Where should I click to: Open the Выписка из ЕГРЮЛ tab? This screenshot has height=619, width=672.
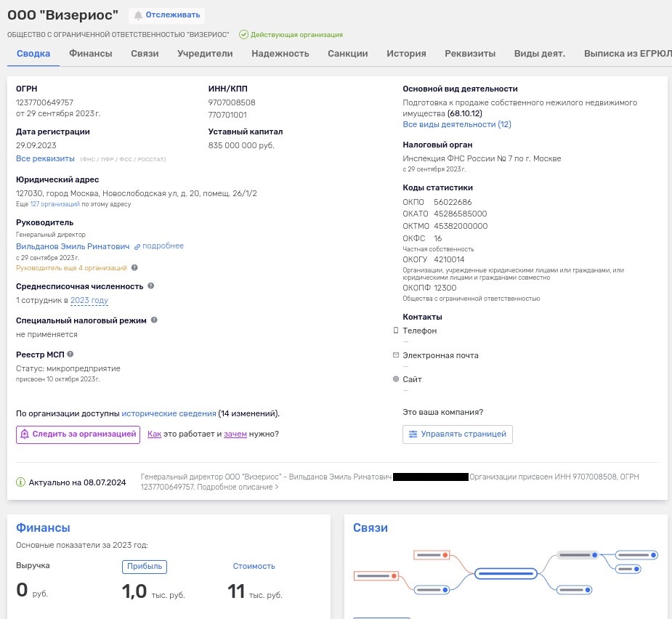pos(628,54)
